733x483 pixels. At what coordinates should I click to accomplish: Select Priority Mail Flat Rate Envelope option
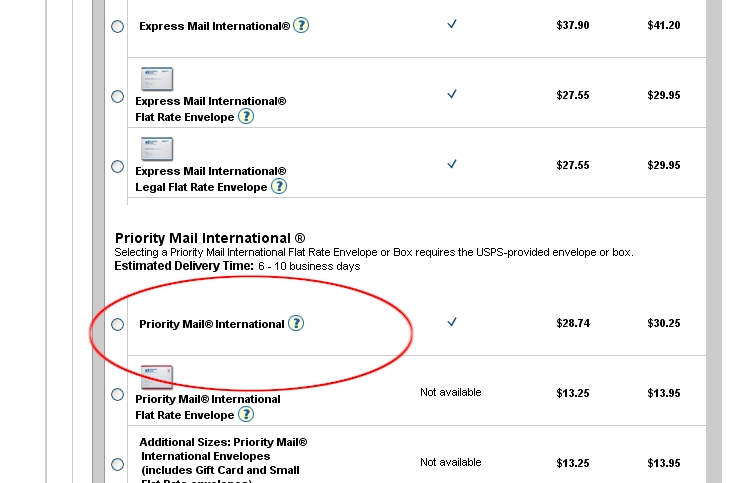tap(117, 395)
